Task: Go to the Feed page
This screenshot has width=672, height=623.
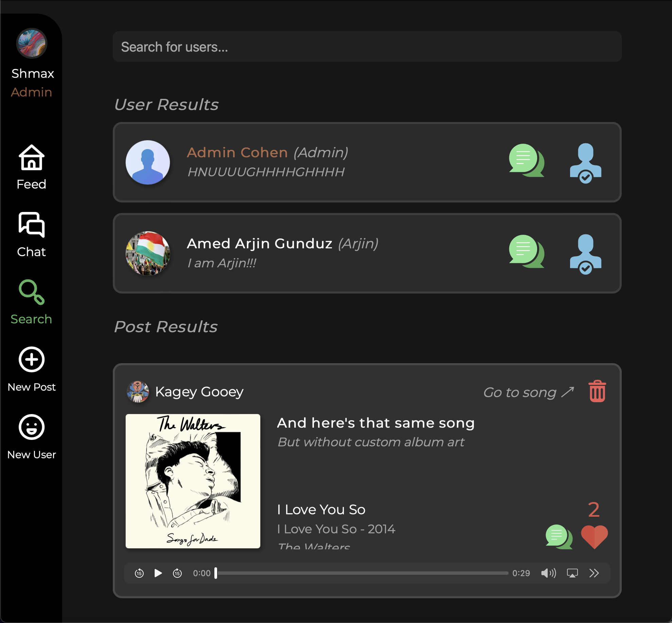Action: tap(31, 167)
